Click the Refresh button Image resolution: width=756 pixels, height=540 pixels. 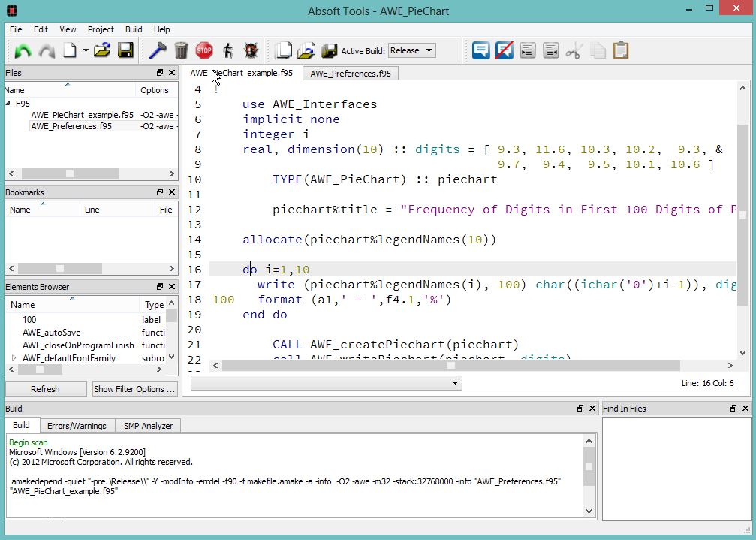45,389
